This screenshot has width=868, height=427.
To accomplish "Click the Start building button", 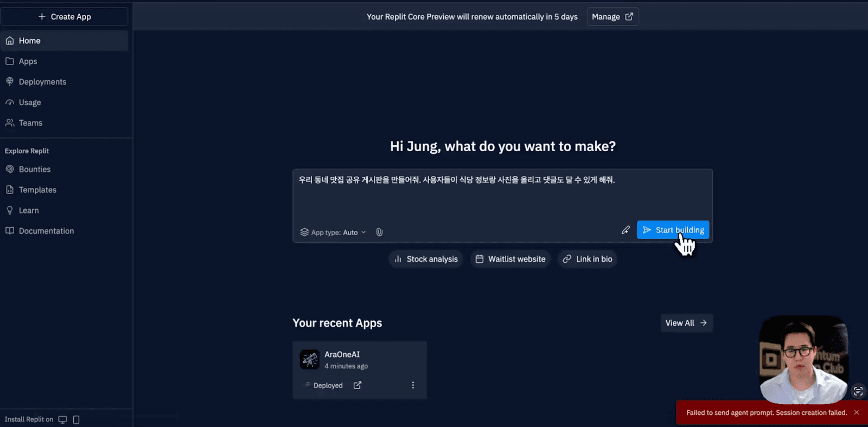I will point(673,230).
